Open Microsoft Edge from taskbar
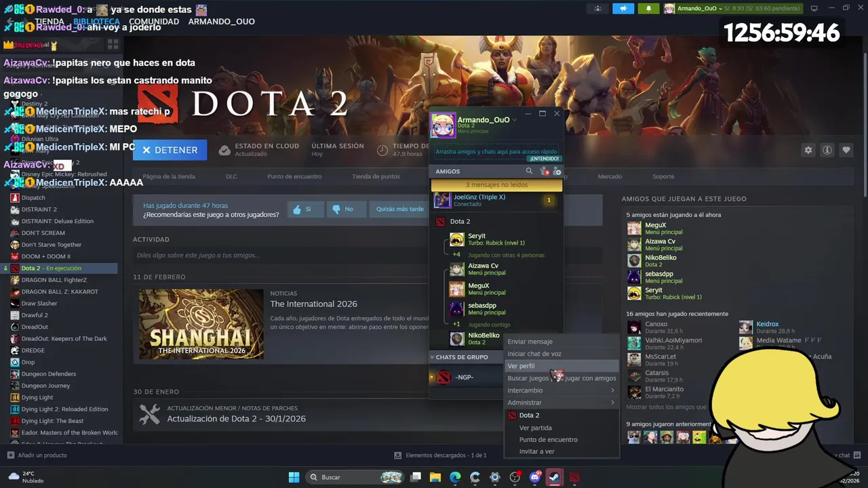The height and width of the screenshot is (488, 868). [455, 477]
